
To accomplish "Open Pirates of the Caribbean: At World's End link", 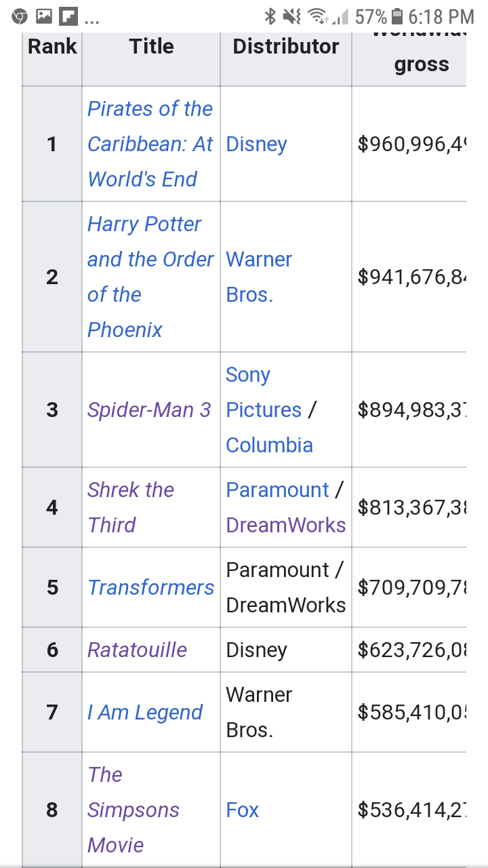I will click(150, 144).
